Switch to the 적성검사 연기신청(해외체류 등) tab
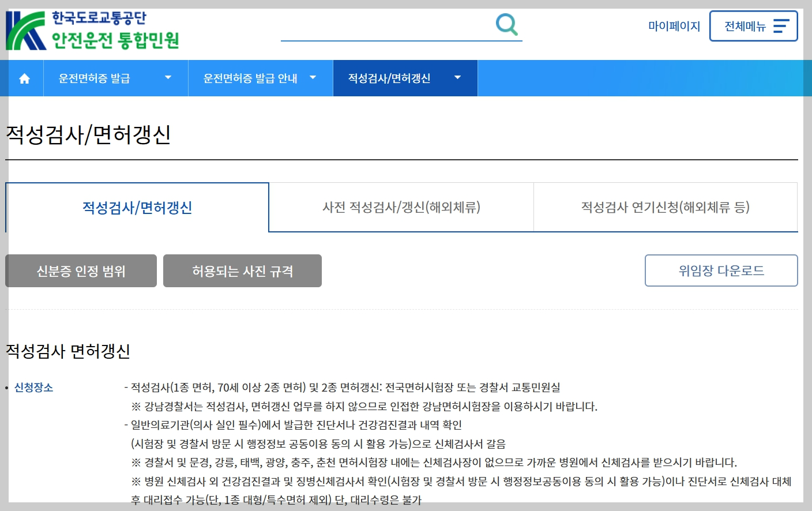This screenshot has height=511, width=812. click(x=666, y=208)
